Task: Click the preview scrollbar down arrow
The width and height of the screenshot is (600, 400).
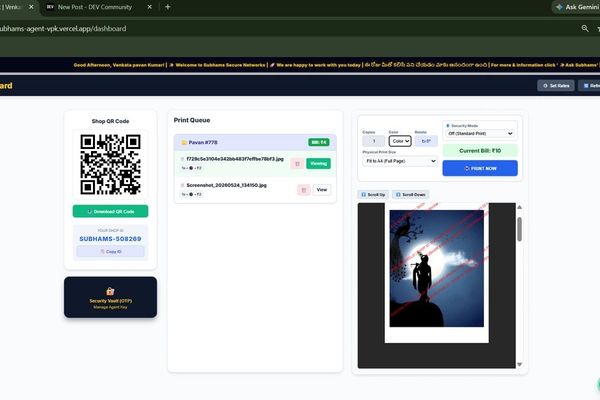Action: click(519, 364)
